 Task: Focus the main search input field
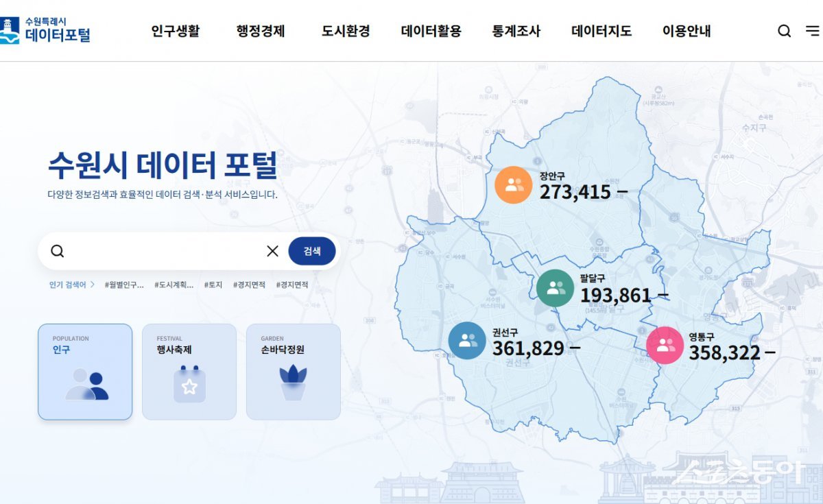point(165,251)
